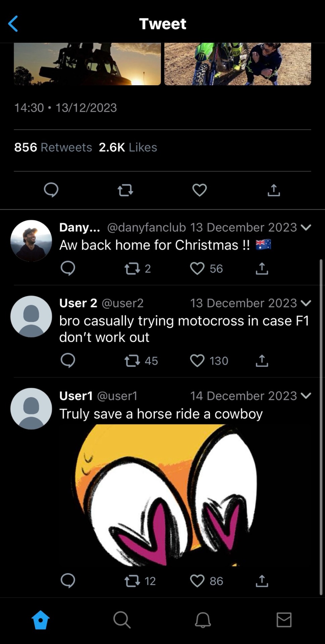The image size is (325, 644).
Task: Reply to User1's cowboy tweet
Action: click(x=68, y=581)
